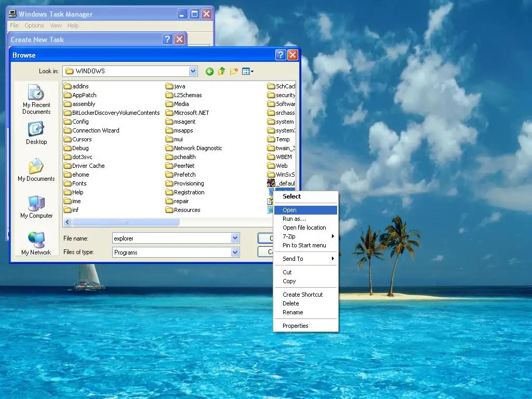Click the addins folder icon
Image resolution: width=532 pixels, height=399 pixels.
pos(68,86)
